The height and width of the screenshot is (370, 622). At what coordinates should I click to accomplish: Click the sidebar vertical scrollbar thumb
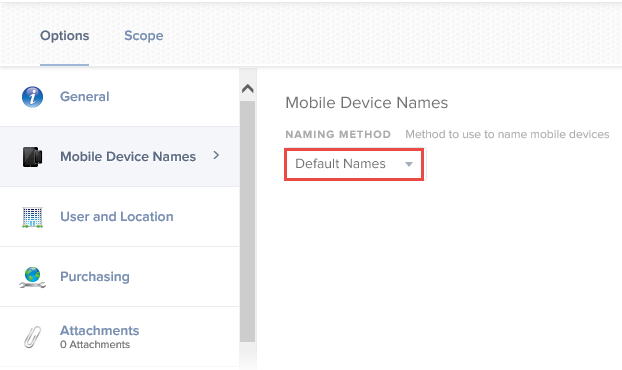click(248, 221)
